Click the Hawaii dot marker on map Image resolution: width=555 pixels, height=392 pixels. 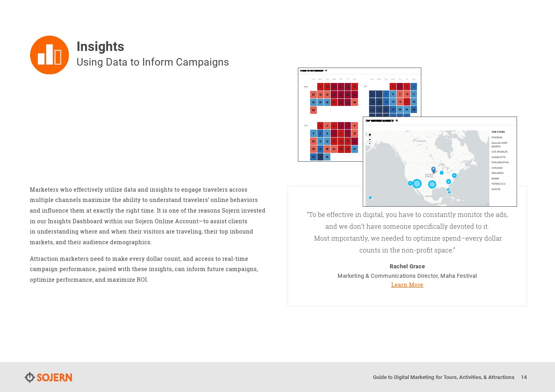click(370, 198)
